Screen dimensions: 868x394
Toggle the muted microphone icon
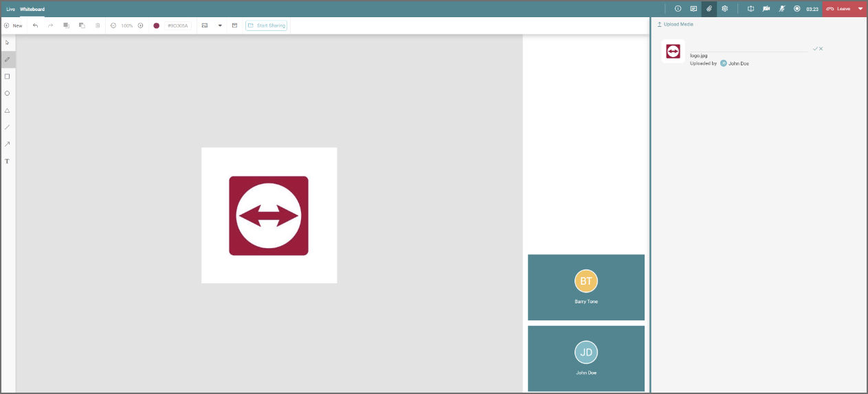(781, 9)
